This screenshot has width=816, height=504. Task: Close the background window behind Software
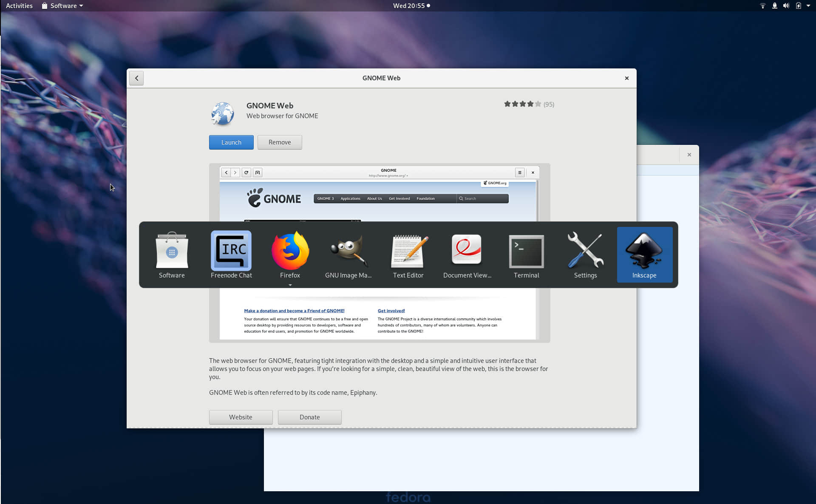[x=689, y=155]
